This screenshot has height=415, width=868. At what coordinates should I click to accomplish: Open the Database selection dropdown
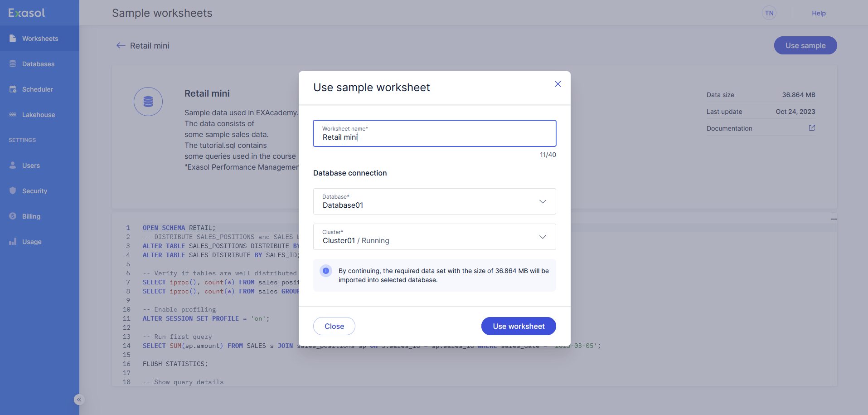pos(542,201)
